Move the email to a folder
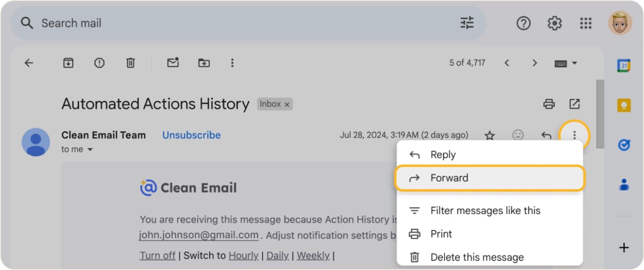Screen dimensions: 644x270 pos(203,63)
